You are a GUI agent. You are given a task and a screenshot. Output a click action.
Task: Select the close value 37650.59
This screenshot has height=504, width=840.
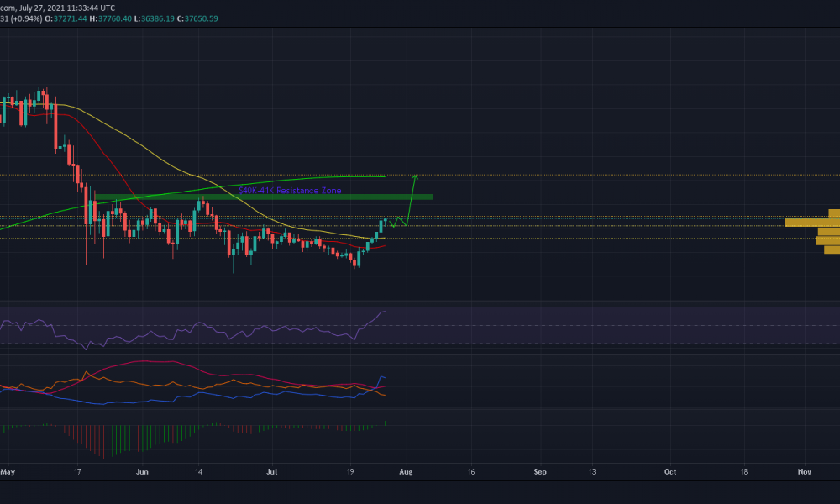point(201,18)
